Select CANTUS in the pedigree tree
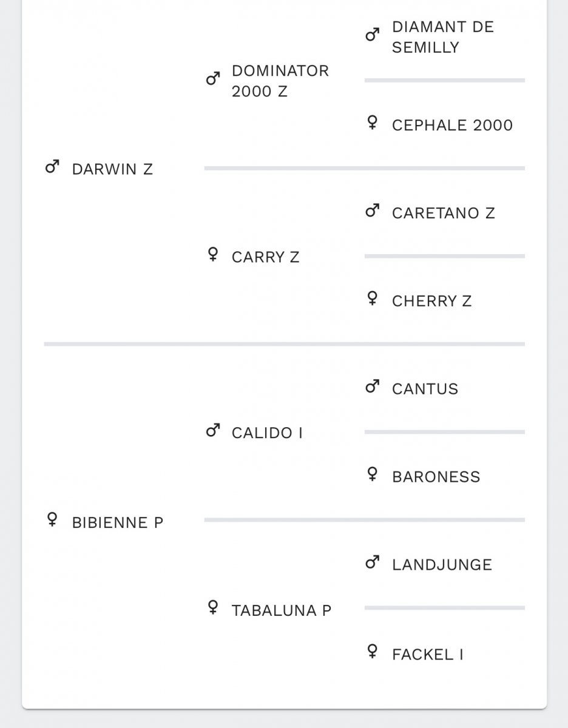 click(x=425, y=389)
